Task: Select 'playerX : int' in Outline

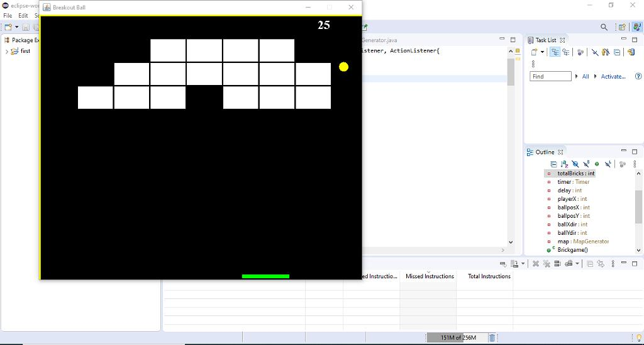Action: coord(572,199)
